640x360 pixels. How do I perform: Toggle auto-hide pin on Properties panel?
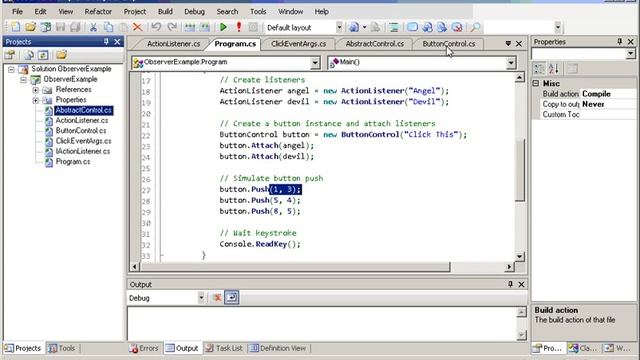pos(620,41)
